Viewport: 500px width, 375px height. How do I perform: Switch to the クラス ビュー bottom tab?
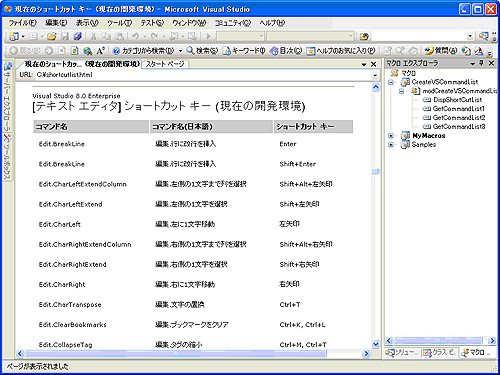[439, 352]
